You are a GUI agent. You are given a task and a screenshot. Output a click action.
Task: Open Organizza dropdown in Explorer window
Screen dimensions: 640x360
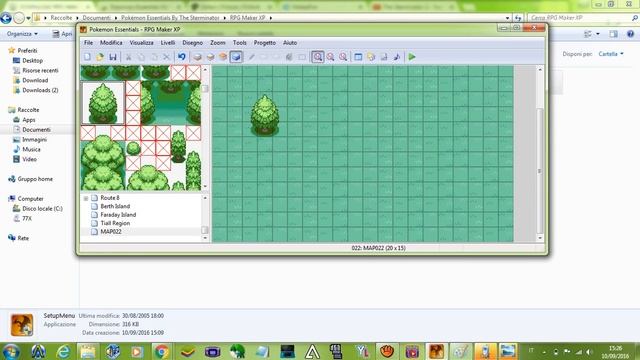22,34
